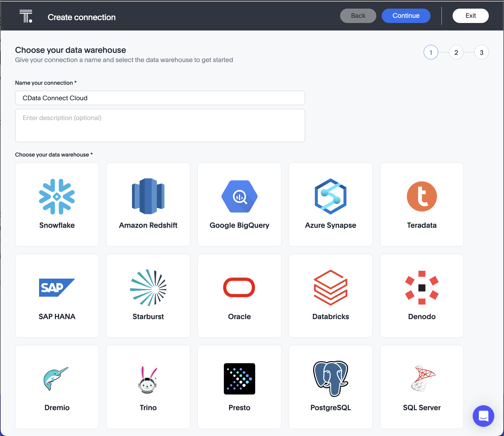
Task: Click the Presto card label
Action: (x=239, y=408)
